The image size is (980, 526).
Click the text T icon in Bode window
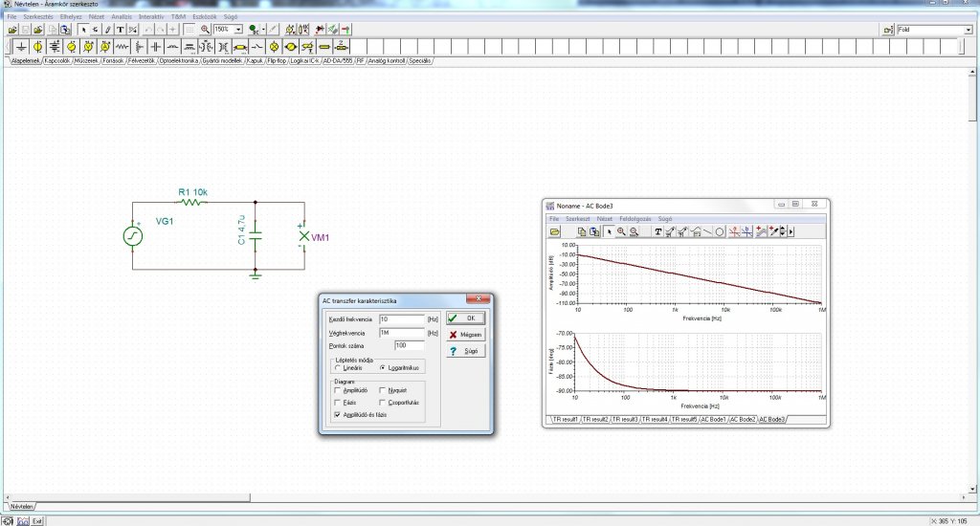(x=658, y=231)
